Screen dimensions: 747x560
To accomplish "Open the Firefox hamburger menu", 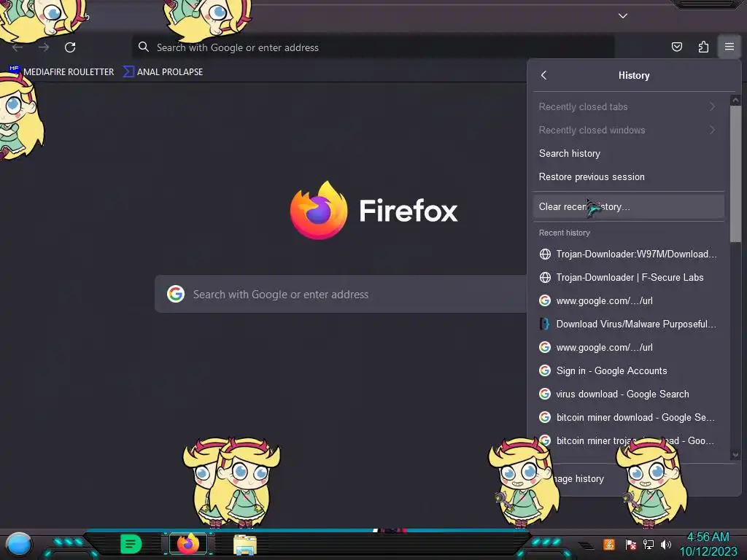I will tap(729, 47).
